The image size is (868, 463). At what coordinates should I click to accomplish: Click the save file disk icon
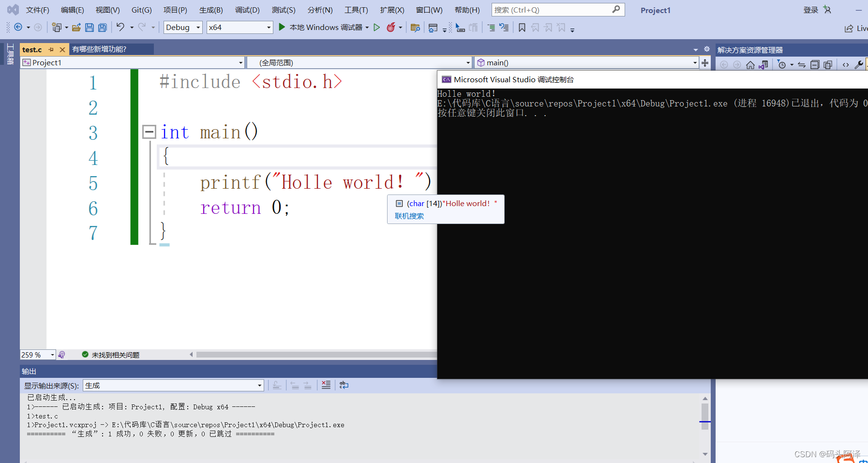pos(89,28)
